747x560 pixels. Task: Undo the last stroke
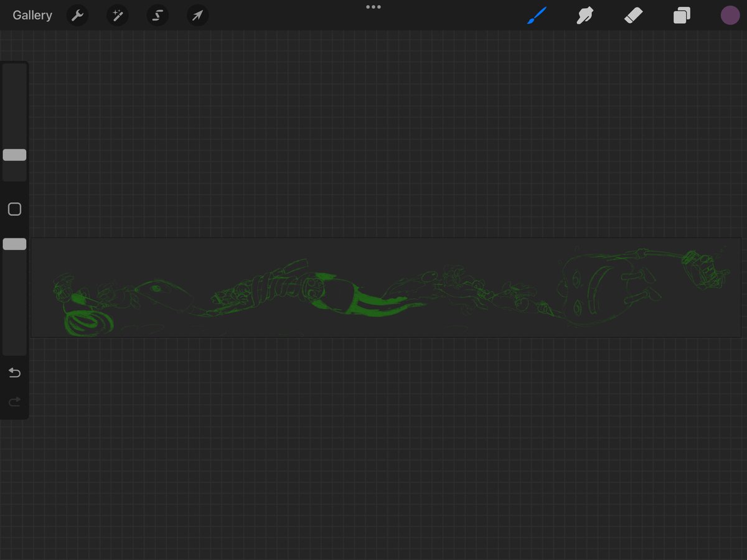click(14, 373)
